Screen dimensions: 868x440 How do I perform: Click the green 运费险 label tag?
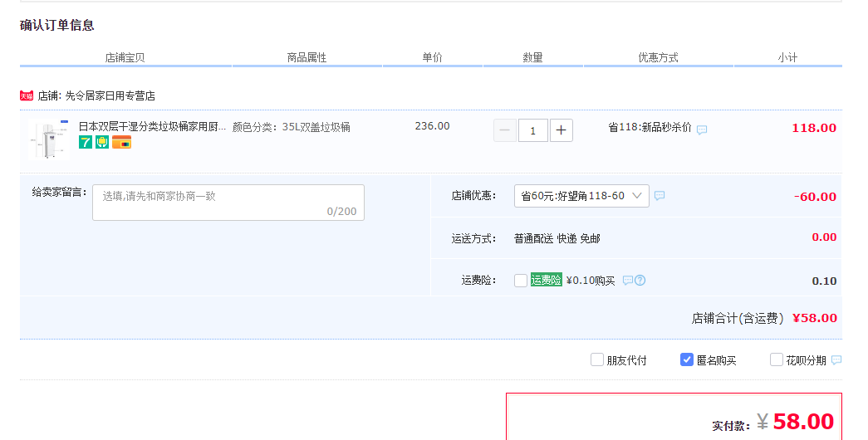(x=547, y=280)
